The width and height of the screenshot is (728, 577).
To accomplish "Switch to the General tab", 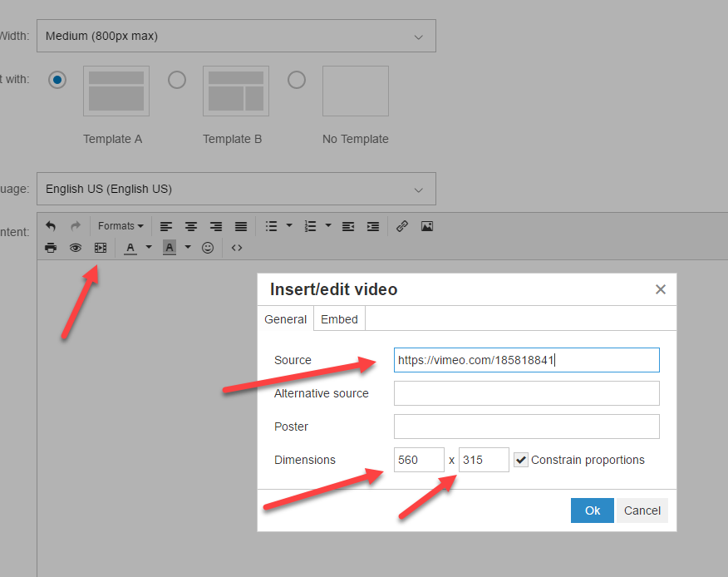I will [x=286, y=319].
